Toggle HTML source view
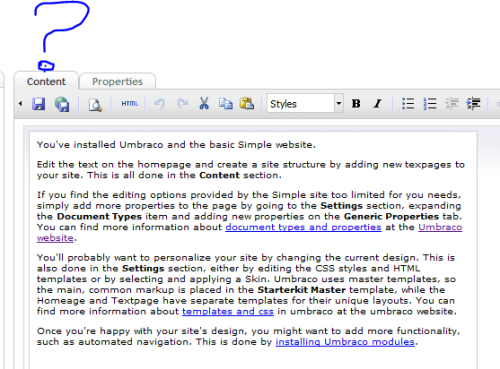This screenshot has height=369, width=500. tap(130, 104)
